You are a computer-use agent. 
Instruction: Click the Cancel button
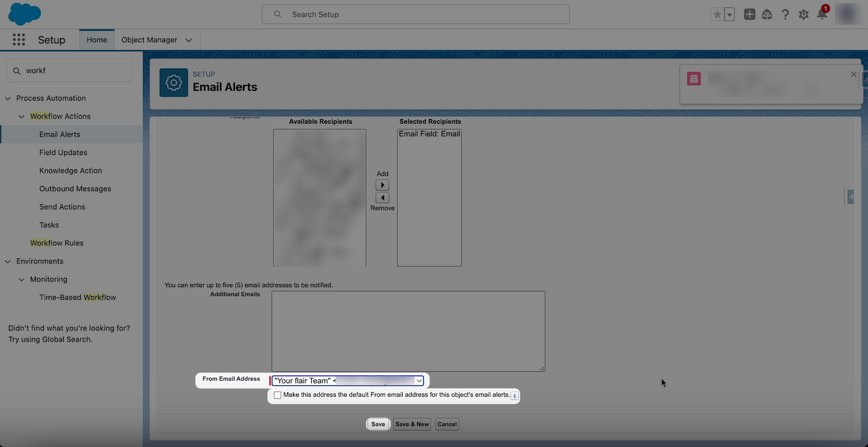pyautogui.click(x=447, y=424)
